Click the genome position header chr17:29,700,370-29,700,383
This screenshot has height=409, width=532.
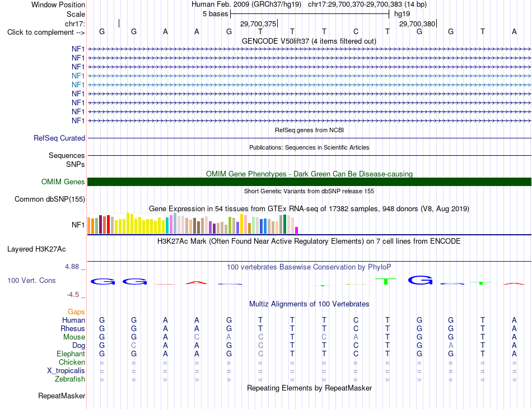(x=355, y=4)
